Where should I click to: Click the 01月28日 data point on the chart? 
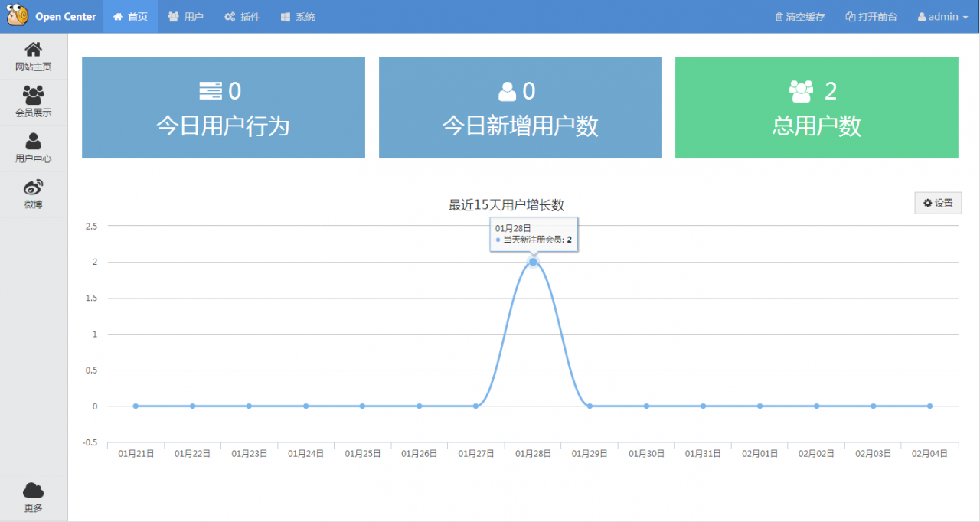click(532, 262)
